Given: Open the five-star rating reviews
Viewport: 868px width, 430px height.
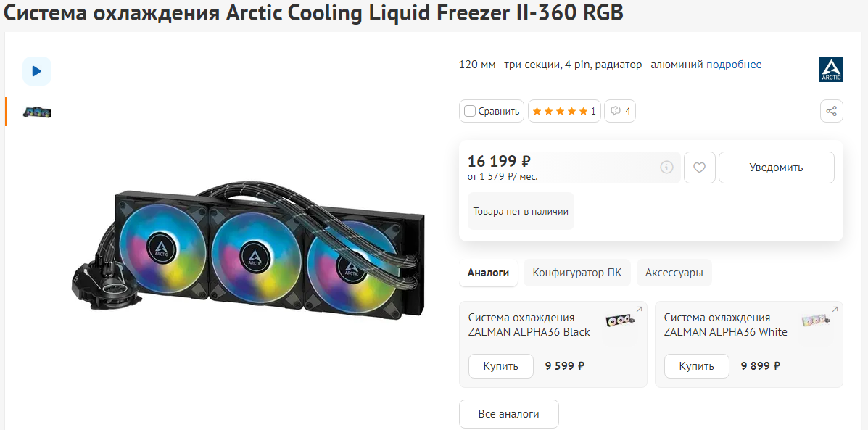Looking at the screenshot, I should pos(563,111).
